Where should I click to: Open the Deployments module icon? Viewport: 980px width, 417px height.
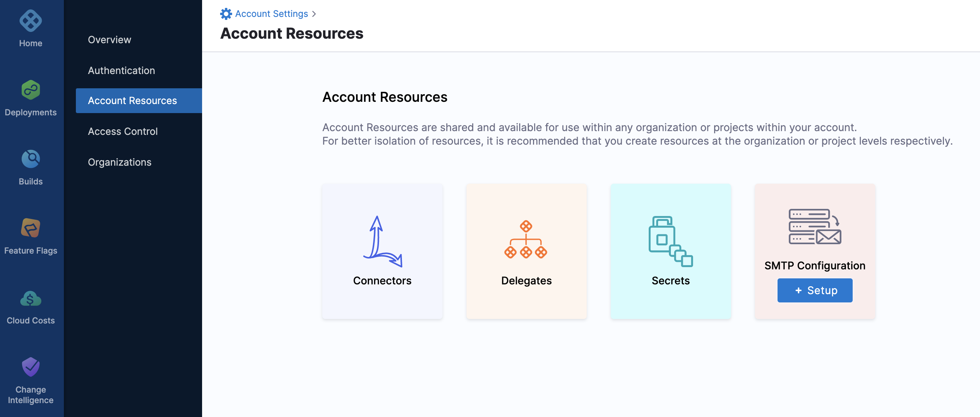pos(30,90)
